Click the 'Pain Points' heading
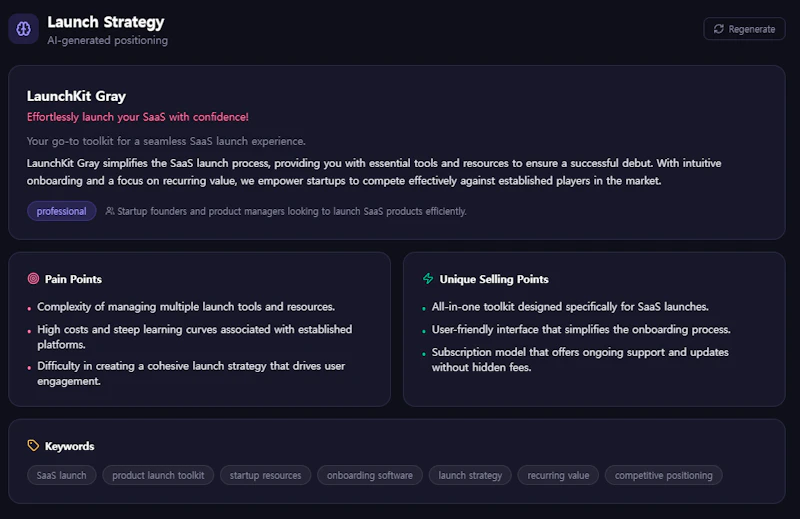 (x=73, y=279)
